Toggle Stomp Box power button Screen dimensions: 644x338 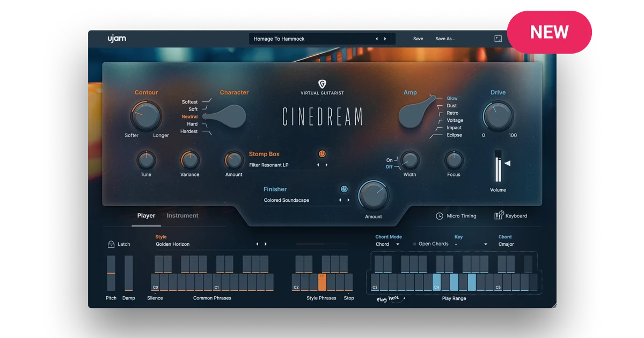322,153
